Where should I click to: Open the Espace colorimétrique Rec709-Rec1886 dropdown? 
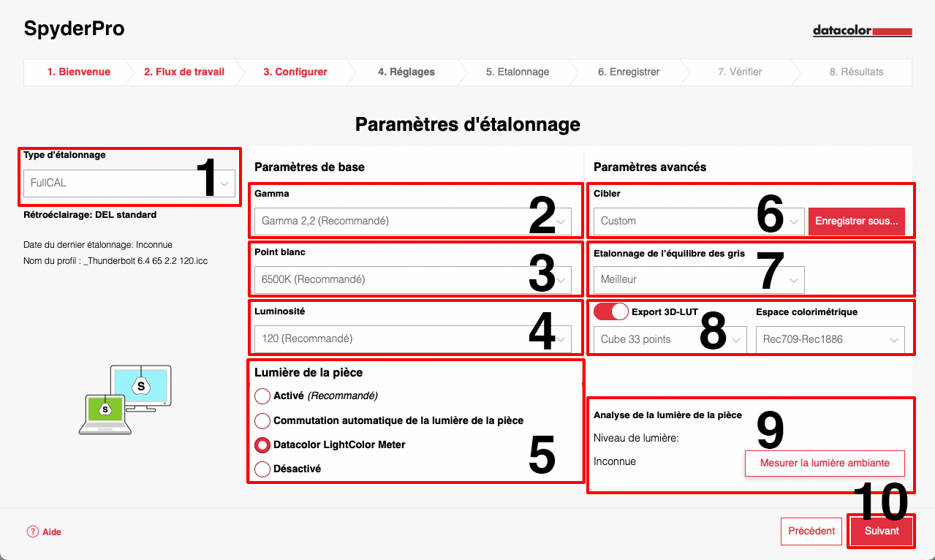(830, 340)
